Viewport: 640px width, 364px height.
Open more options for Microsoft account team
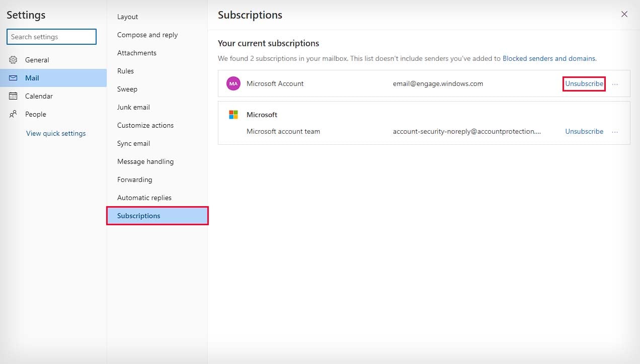[615, 132]
